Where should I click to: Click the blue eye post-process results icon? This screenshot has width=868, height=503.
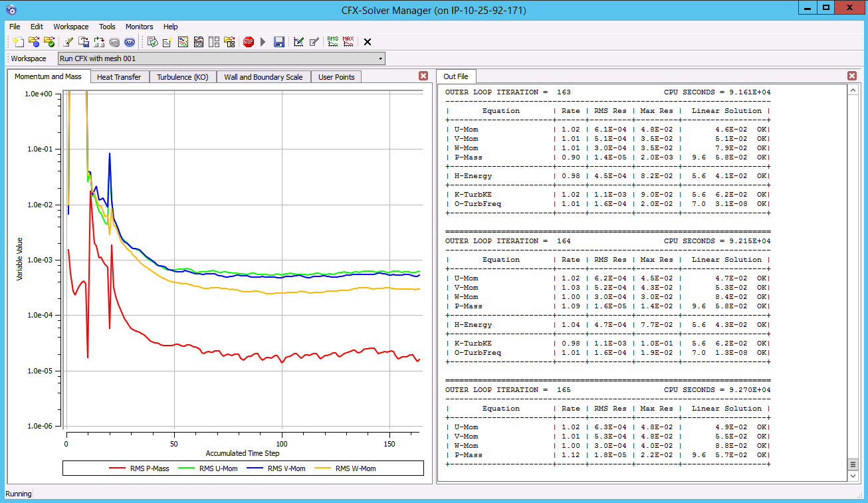130,42
